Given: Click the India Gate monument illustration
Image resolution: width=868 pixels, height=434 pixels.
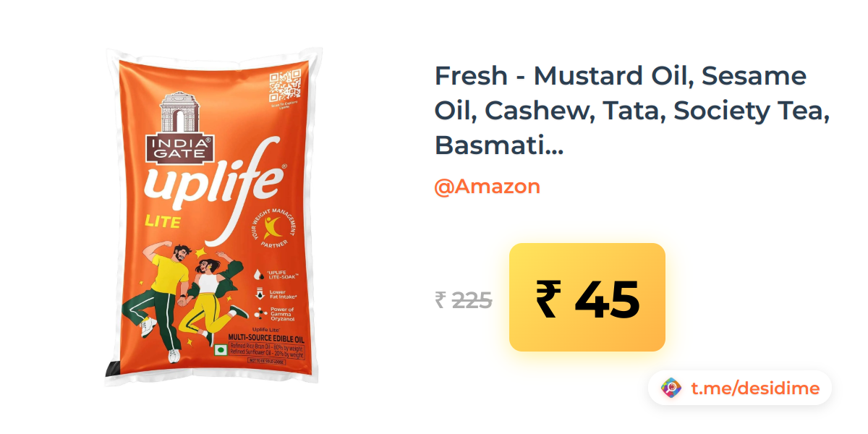Looking at the screenshot, I should tap(179, 113).
